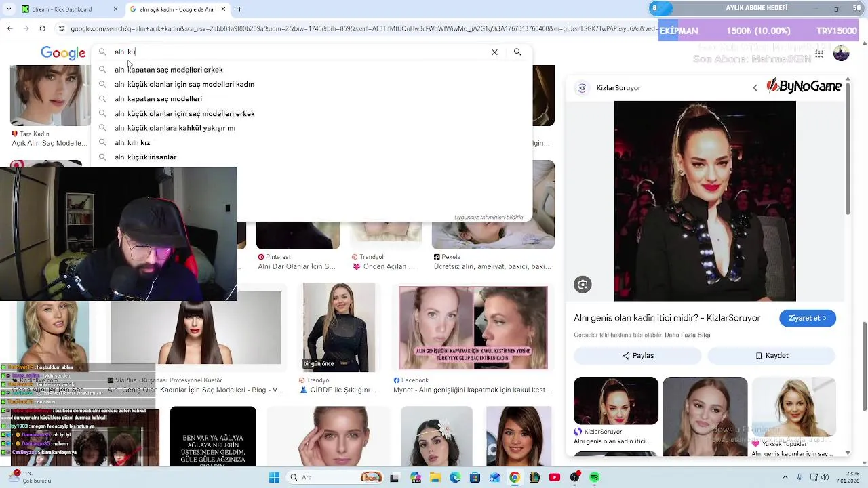Click 'Uygunsuz tahminleri bildirin' link
The image size is (868, 488).
489,218
